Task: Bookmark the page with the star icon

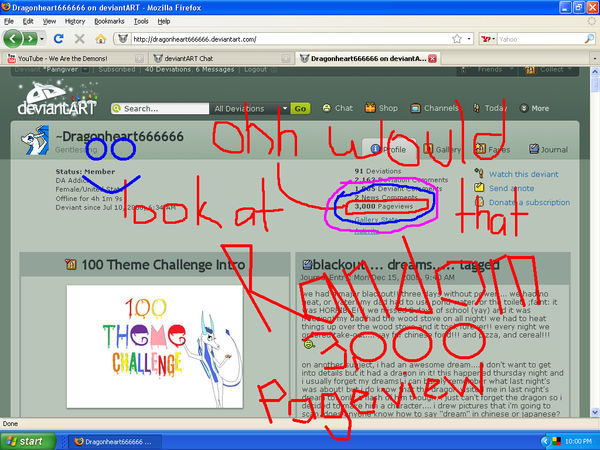Action: (x=457, y=39)
